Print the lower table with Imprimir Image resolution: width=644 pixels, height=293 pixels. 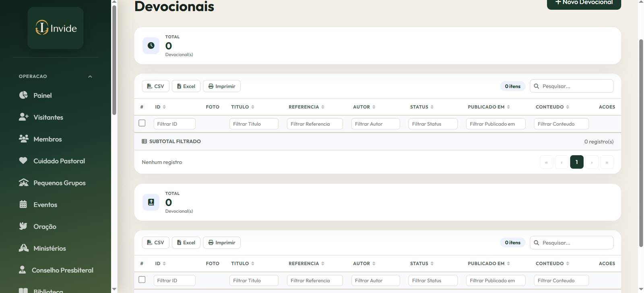point(222,243)
